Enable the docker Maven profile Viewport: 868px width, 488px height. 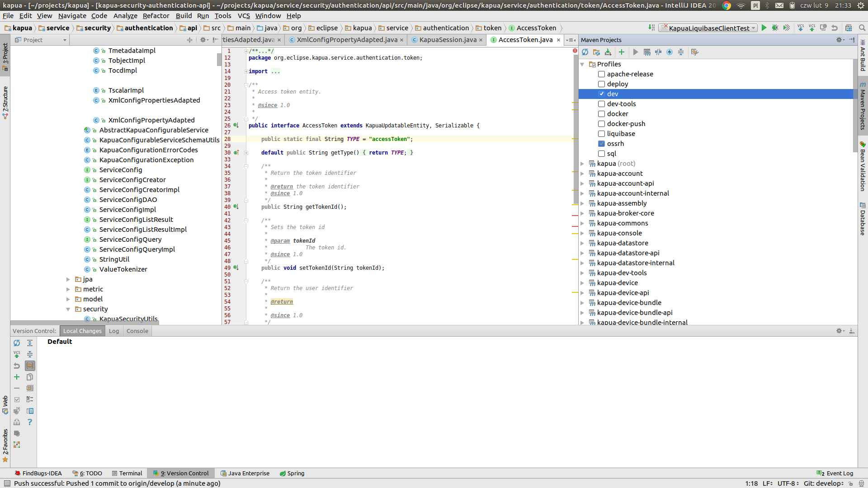(602, 114)
